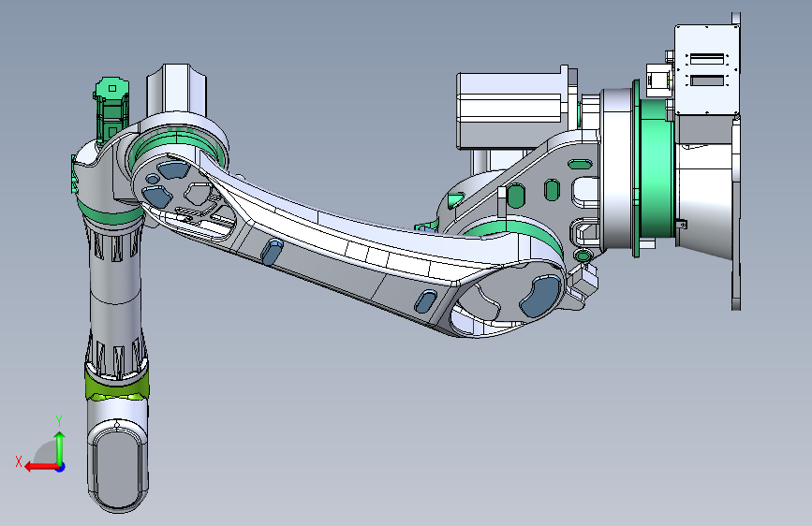Click the red X axis arrow of the triad
The width and height of the screenshot is (812, 526).
pos(40,467)
